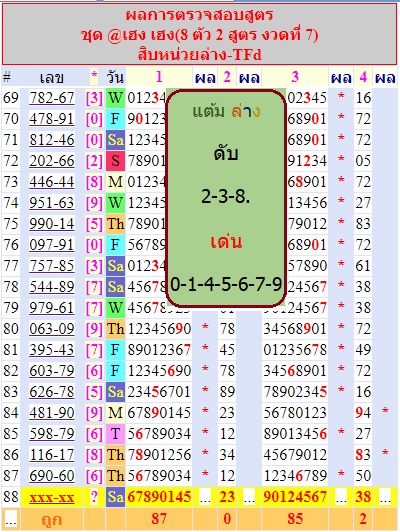
Task: Select the 49 value in row 81
Action: click(x=363, y=349)
